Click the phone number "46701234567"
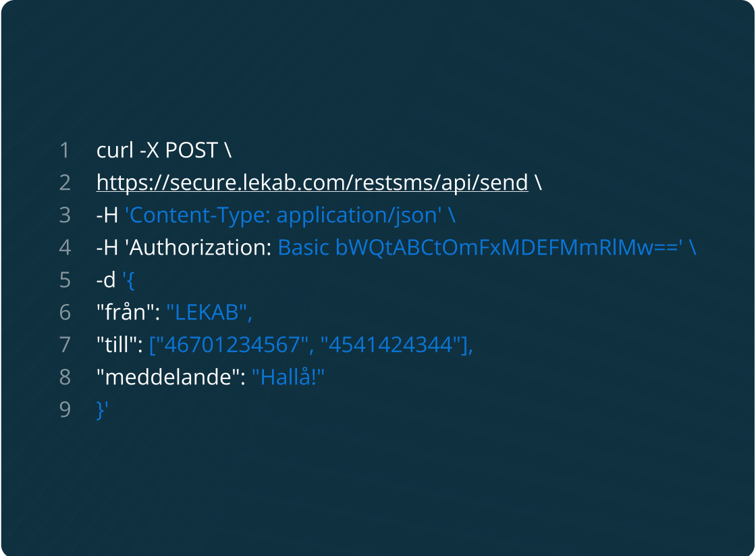The height and width of the screenshot is (556, 756). (232, 345)
